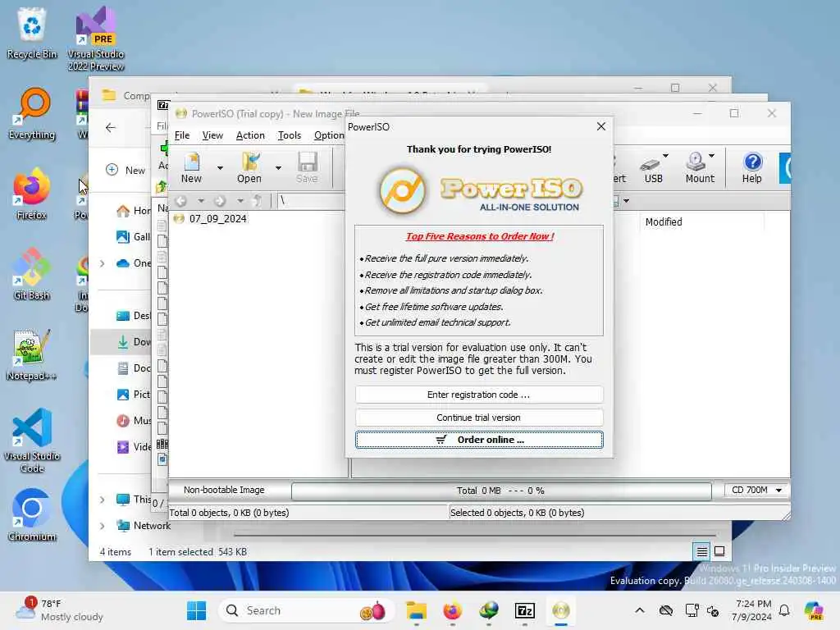Open 7-Zip from the taskbar
This screenshot has width=840, height=630.
coord(525,610)
